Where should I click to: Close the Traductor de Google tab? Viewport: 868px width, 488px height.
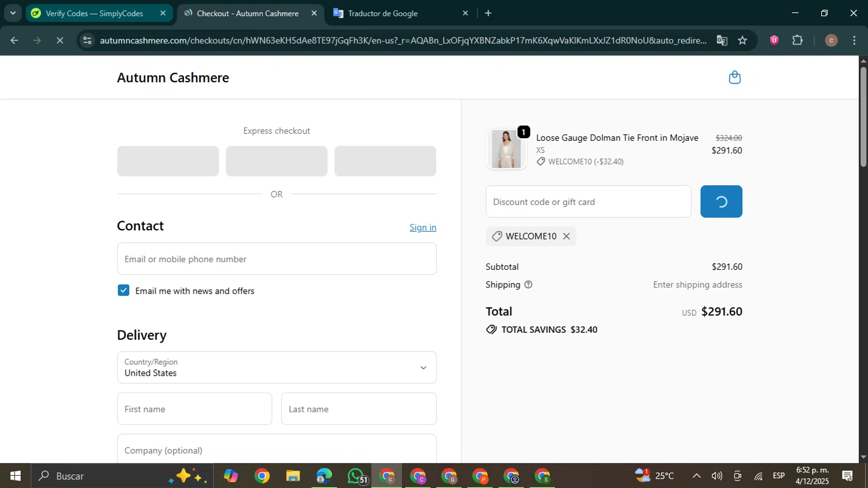(x=465, y=13)
